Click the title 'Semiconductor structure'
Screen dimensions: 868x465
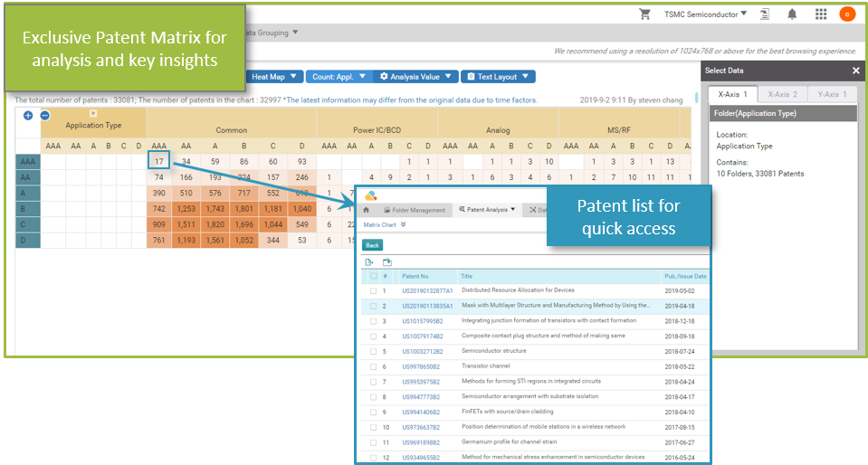coord(494,351)
